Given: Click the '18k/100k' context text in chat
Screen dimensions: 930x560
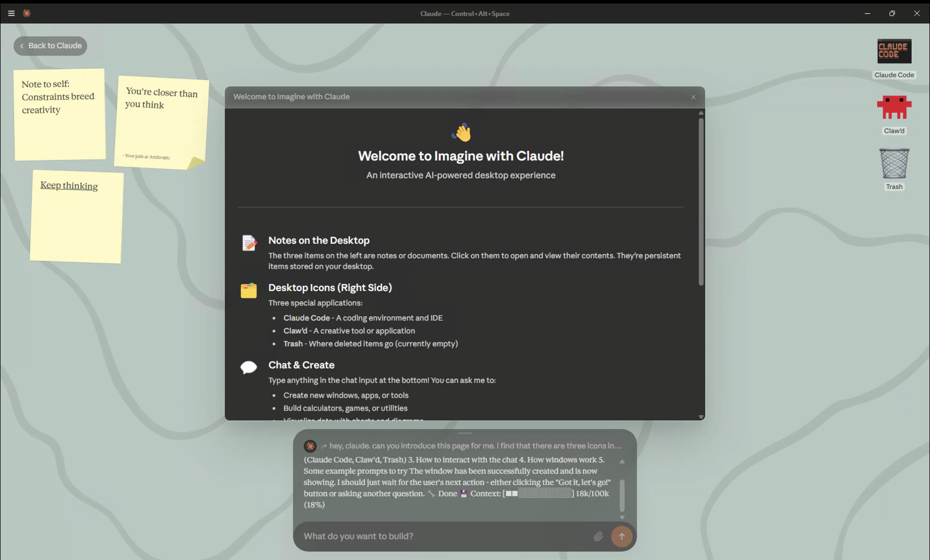Looking at the screenshot, I should coord(592,494).
